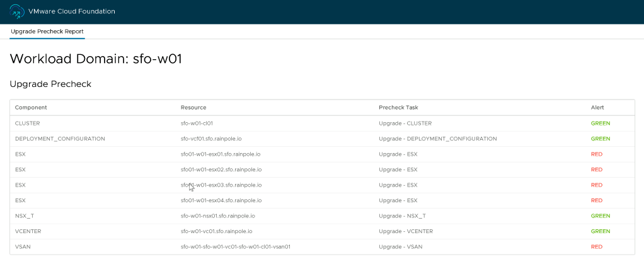The image size is (644, 264).
Task: Select resource sfo-w01-nsx01.sfo.rainpole.io
Action: [217, 216]
